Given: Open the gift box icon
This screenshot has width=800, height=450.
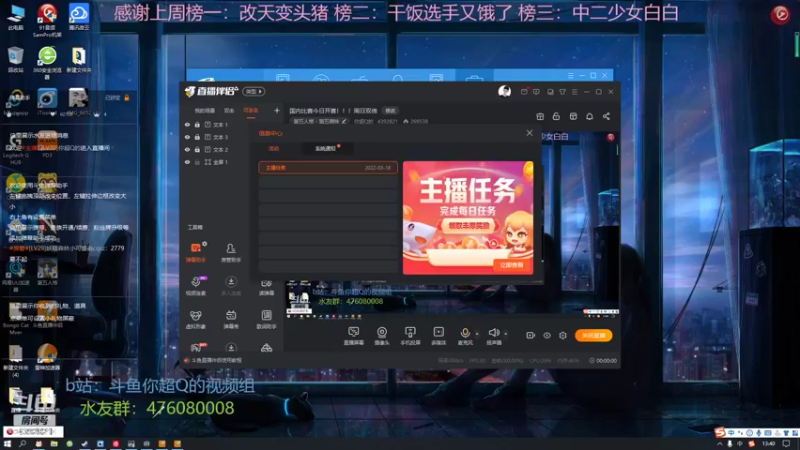Looking at the screenshot, I should coord(540,116).
